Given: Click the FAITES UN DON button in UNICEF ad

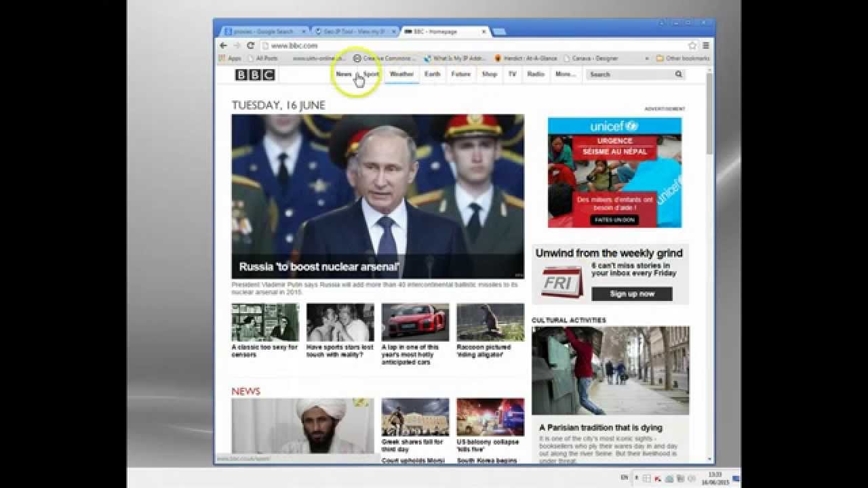Looking at the screenshot, I should point(614,220).
